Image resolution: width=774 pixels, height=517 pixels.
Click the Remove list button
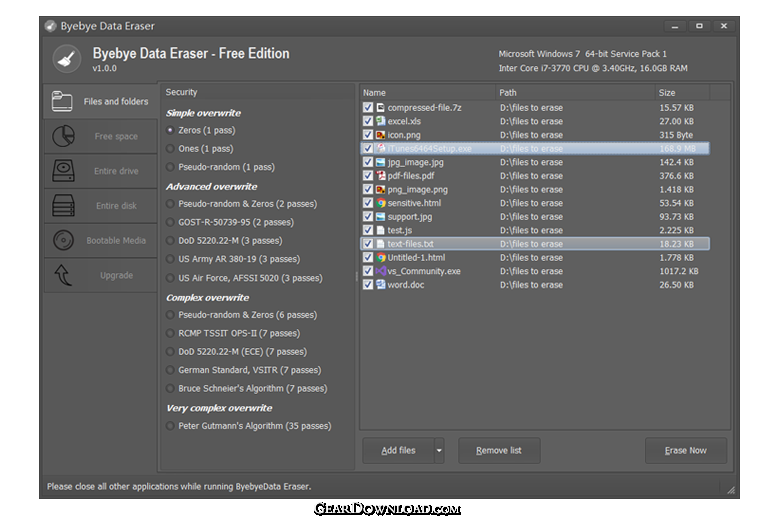coord(499,450)
